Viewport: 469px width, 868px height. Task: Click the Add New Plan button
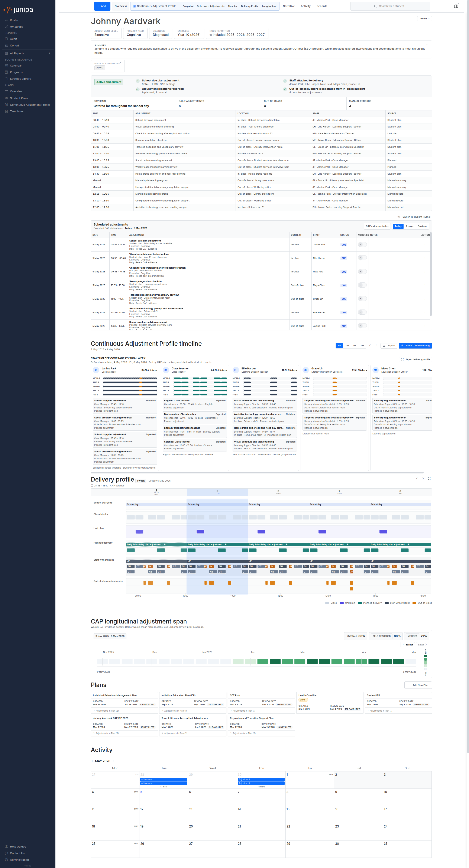coord(418,685)
